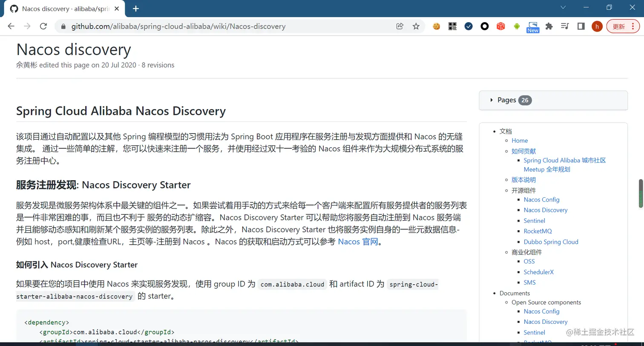This screenshot has width=644, height=346.
Task: Click the page vertical scrollbar thumb
Action: [x=641, y=193]
